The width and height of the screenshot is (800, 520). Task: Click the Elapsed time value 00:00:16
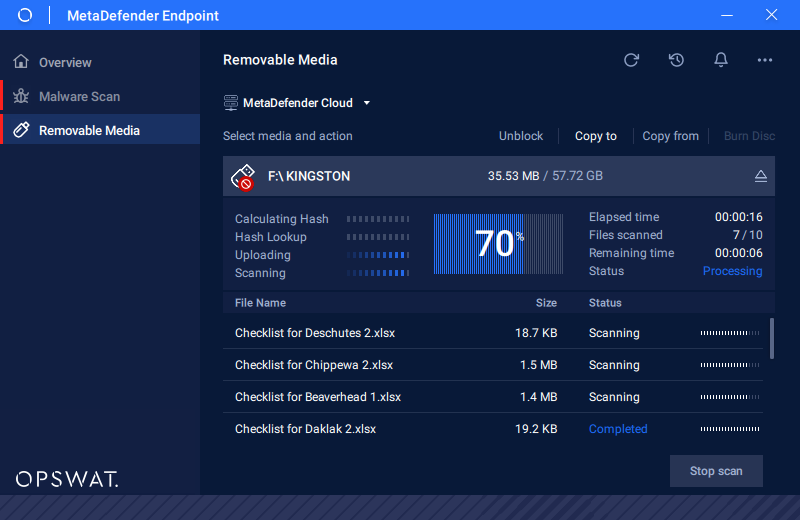pos(738,217)
